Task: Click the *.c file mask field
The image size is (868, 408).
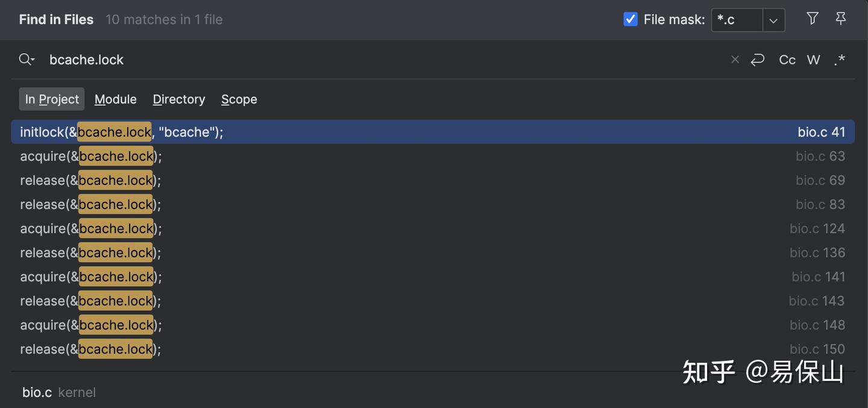Action: click(737, 20)
